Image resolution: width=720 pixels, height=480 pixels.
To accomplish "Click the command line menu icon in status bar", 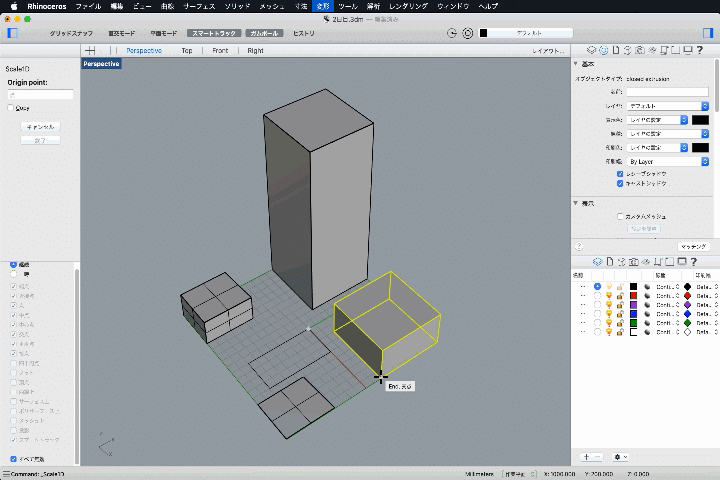I will (x=6, y=474).
